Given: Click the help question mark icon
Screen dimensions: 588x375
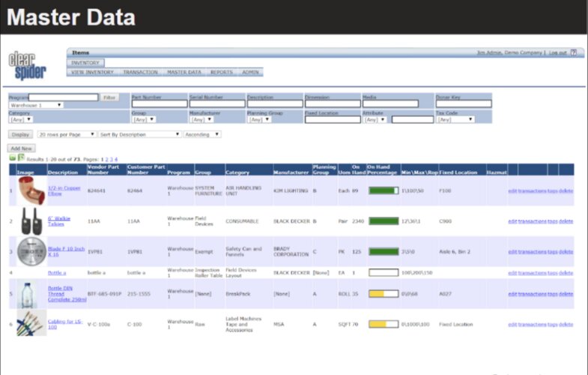Looking at the screenshot, I should click(x=573, y=53).
